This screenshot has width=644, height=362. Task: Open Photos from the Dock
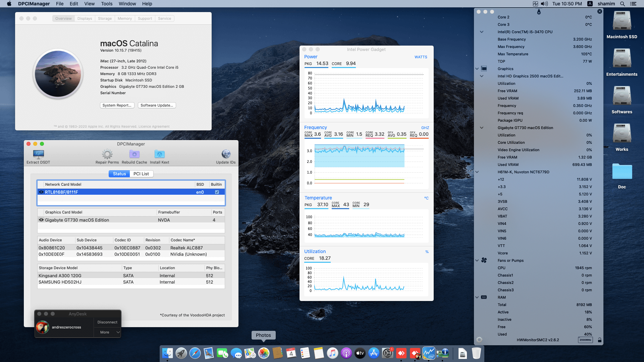coord(264,353)
